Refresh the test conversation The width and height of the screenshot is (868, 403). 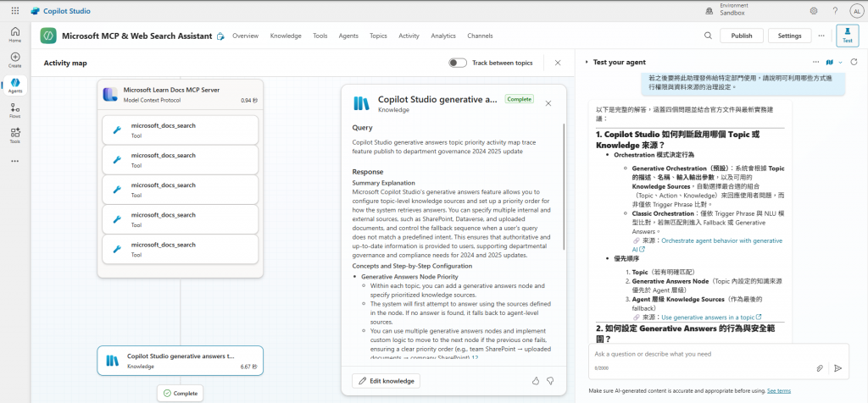(x=854, y=62)
